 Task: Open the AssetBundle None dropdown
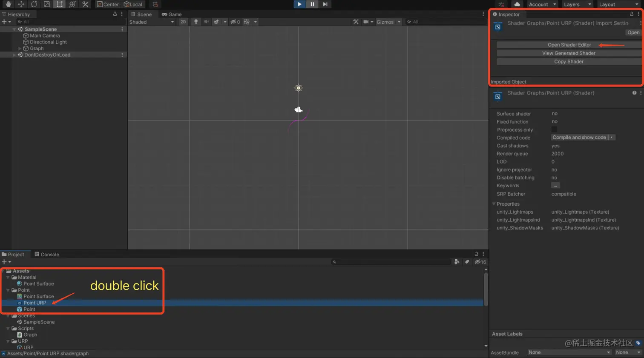[x=569, y=352]
